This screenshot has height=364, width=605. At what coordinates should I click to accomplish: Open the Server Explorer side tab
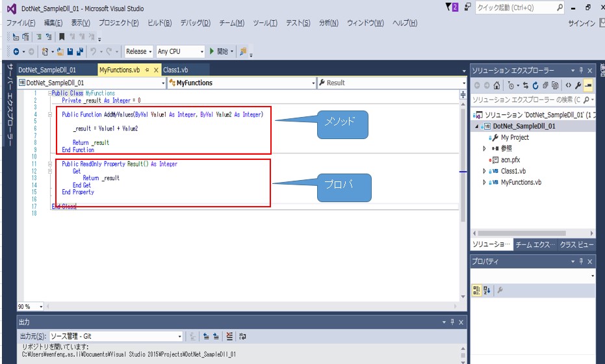(x=10, y=104)
